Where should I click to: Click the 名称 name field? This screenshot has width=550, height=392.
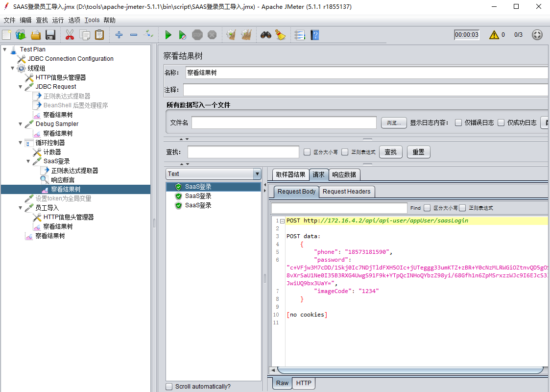[x=366, y=73]
